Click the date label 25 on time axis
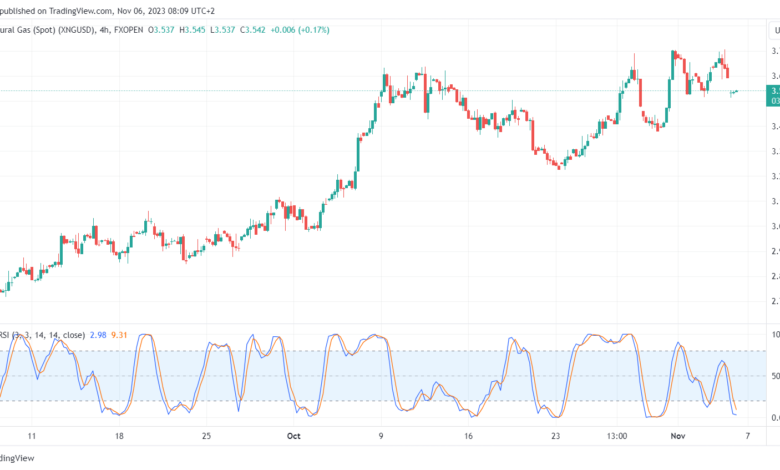The image size is (780, 470). tap(206, 436)
